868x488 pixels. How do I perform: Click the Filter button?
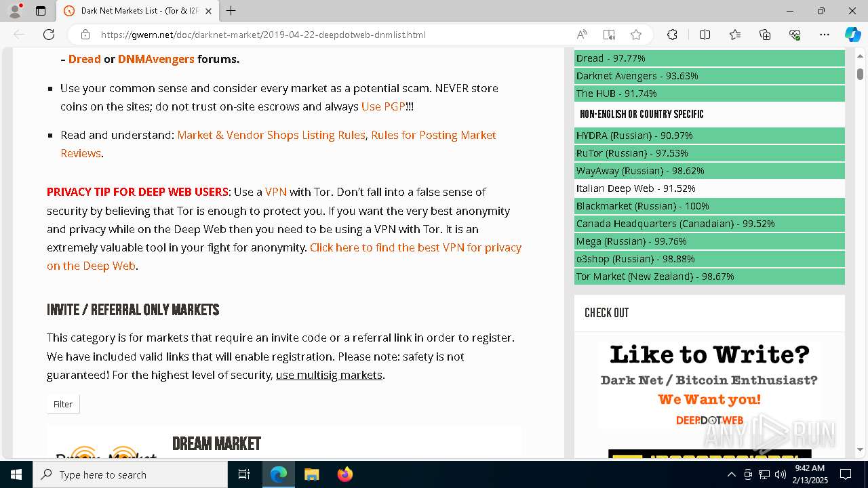coord(63,404)
